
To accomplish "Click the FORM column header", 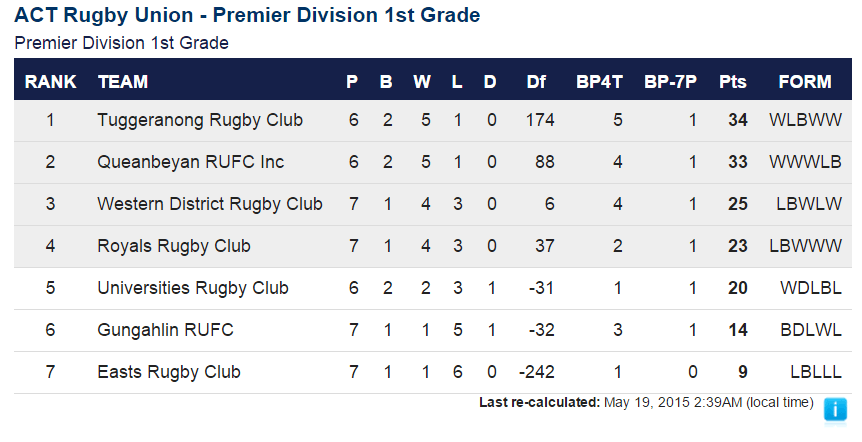I will pos(805,82).
